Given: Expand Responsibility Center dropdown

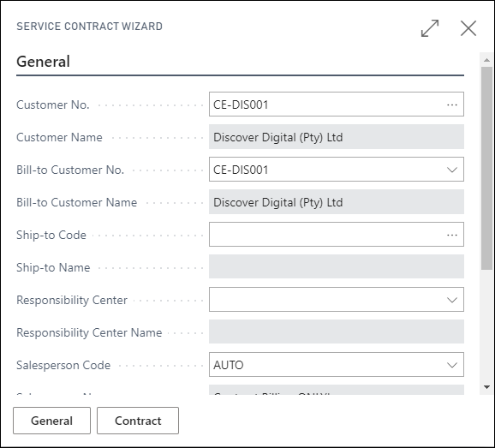Looking at the screenshot, I should [452, 300].
